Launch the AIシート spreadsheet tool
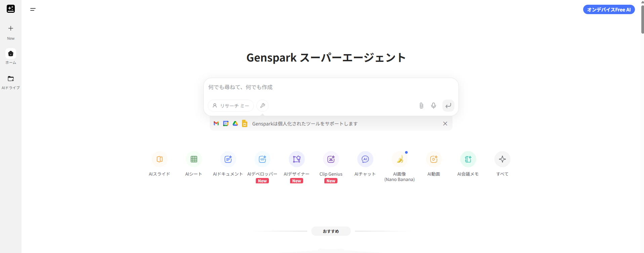Viewport: 644px width, 253px height. [194, 159]
